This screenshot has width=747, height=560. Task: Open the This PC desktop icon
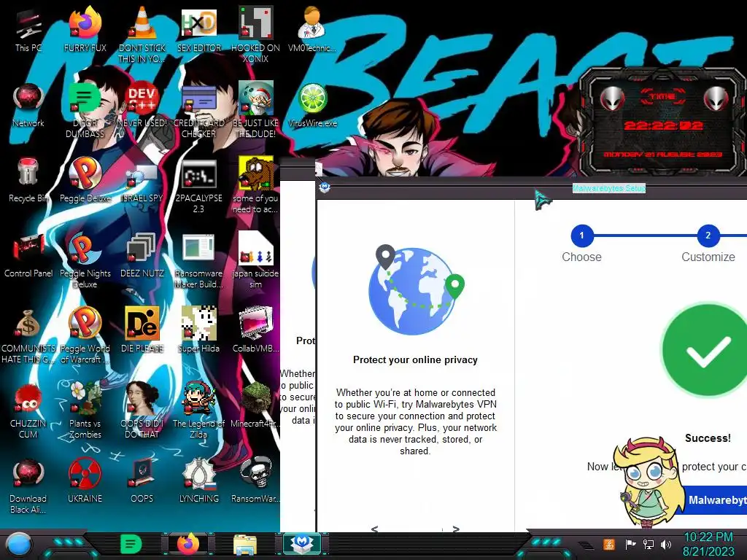(28, 31)
